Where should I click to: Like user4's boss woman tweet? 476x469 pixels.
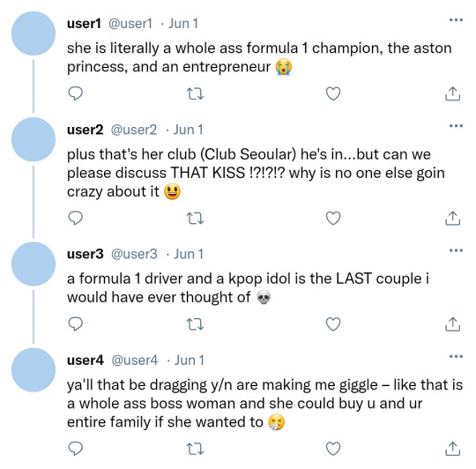[333, 449]
